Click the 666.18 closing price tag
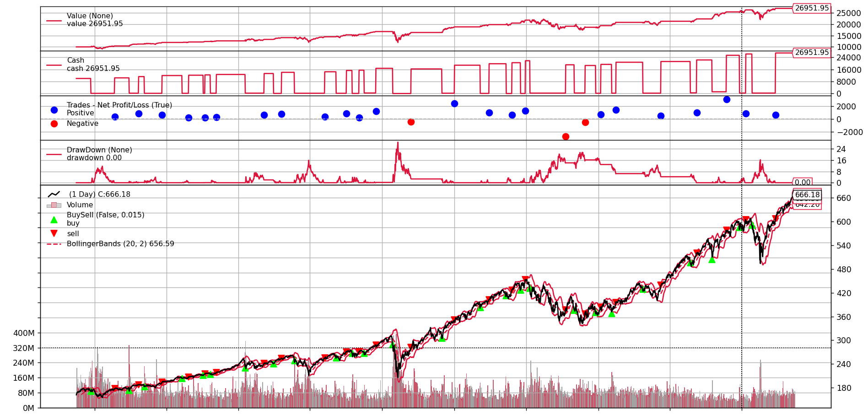Screen dimensions: 868x416 [807, 195]
